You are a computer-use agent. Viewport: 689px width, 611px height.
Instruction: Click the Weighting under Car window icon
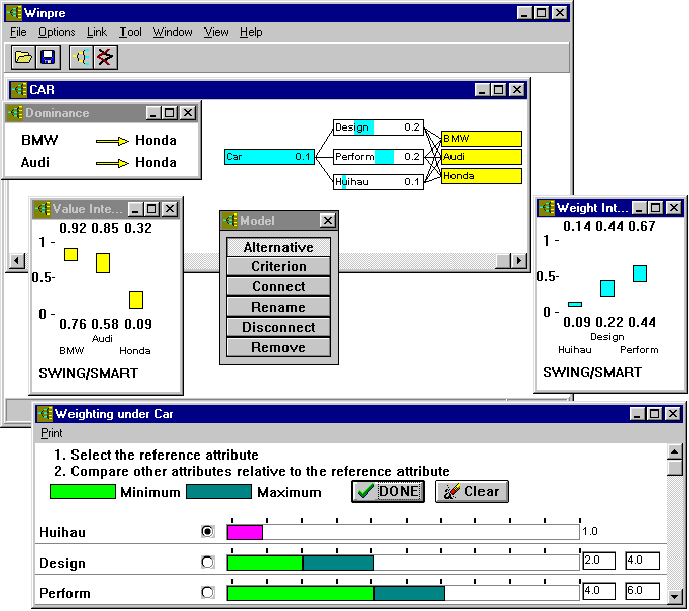point(44,414)
